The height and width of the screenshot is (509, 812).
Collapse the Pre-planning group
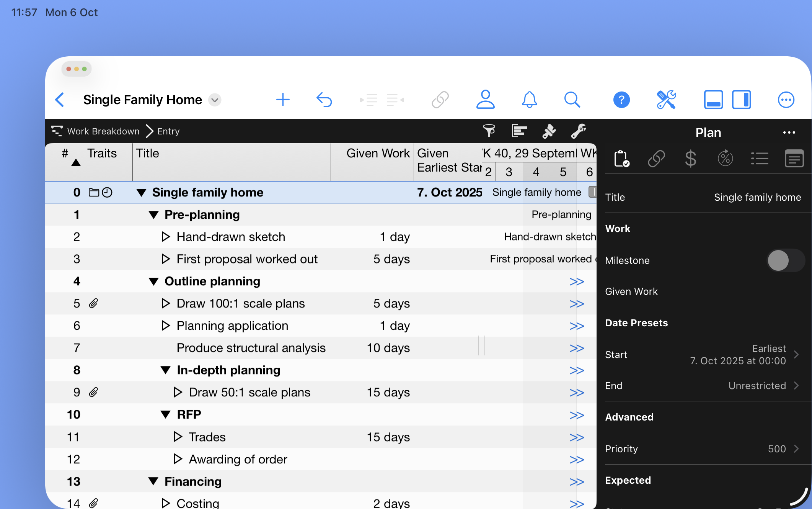[154, 214]
